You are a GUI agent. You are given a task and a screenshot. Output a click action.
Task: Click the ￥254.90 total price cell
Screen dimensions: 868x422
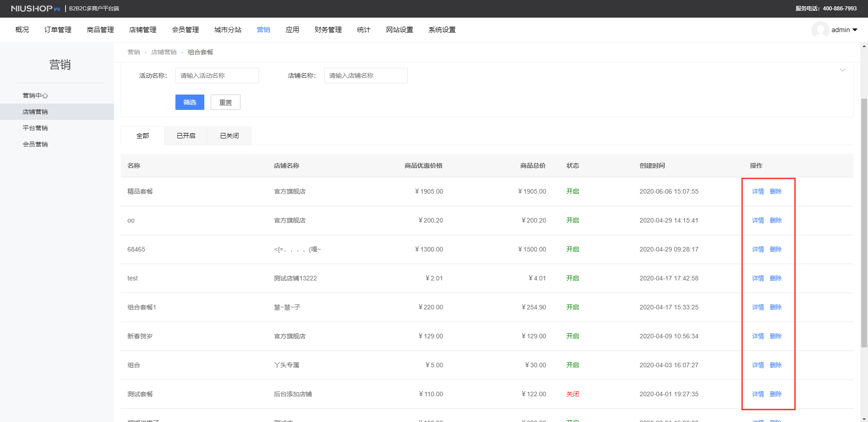[x=533, y=308]
